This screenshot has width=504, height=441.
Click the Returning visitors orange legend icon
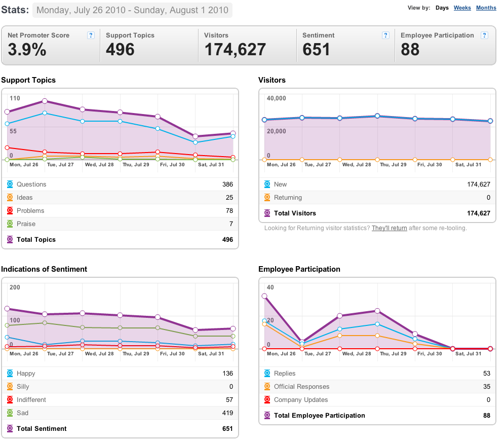click(x=267, y=198)
